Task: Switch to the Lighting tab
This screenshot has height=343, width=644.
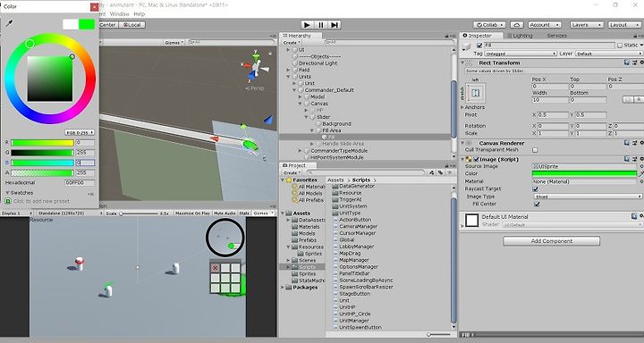Action: (x=520, y=36)
